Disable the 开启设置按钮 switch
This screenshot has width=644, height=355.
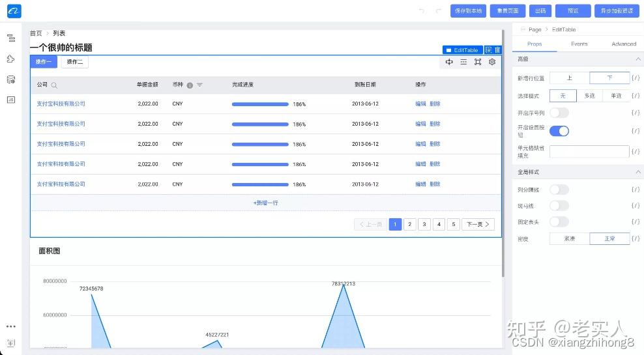(559, 131)
